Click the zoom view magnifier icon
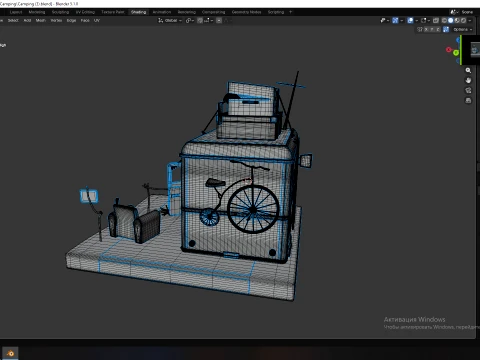Viewport: 480px width, 360px height. [x=468, y=70]
